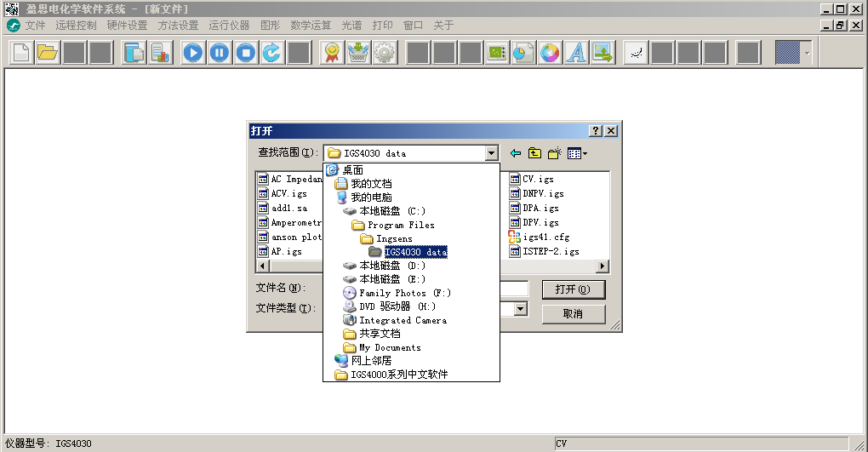Click the blue document copy toolbar icon
Screen dimensions: 868x452
pyautogui.click(x=134, y=53)
